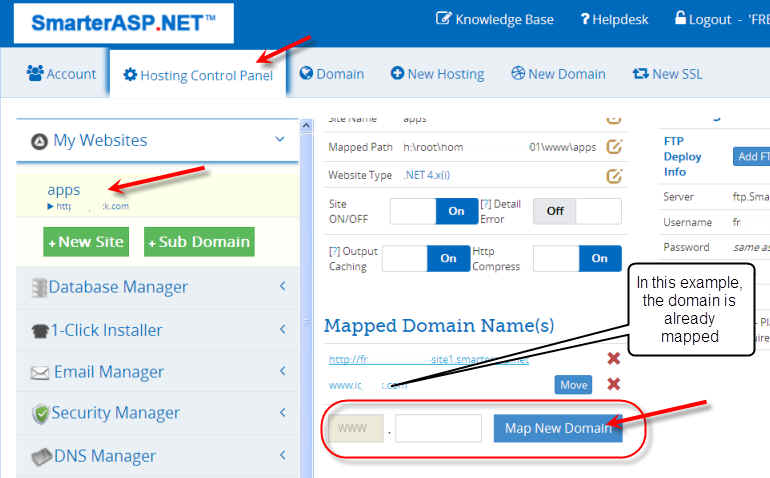Click the sidebar scrollbar up arrow
This screenshot has height=478, width=770.
coord(306,126)
